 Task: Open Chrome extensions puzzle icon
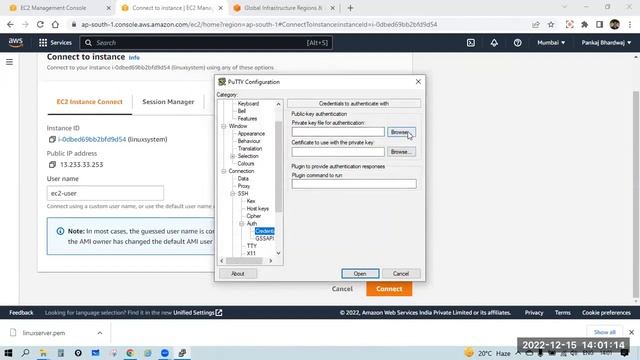584,24
